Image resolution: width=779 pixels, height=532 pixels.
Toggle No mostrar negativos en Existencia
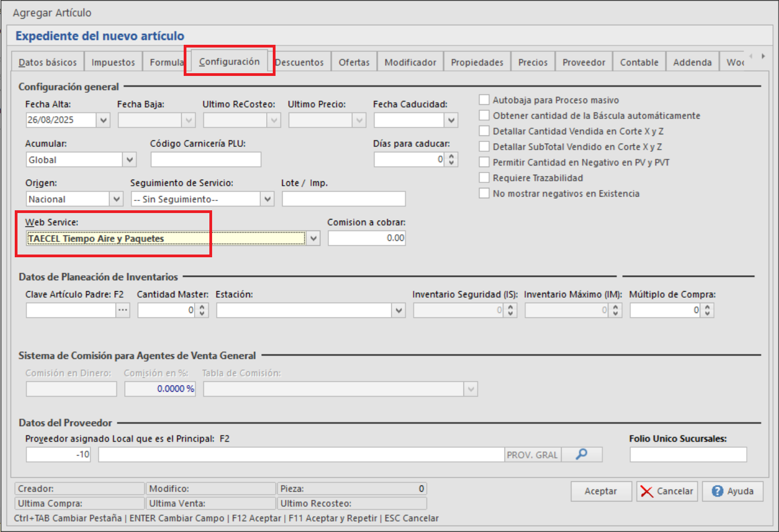click(484, 193)
